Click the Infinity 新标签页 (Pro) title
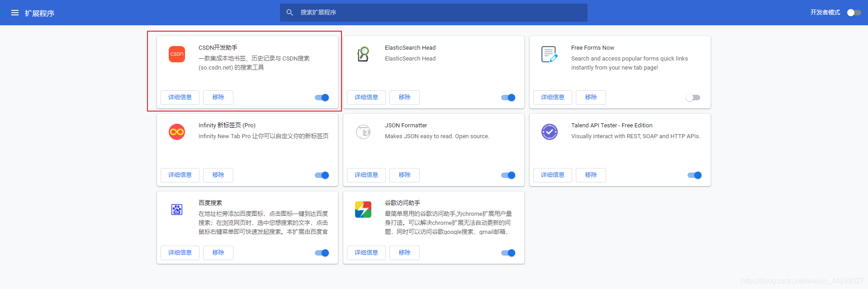The height and width of the screenshot is (289, 868). [227, 126]
